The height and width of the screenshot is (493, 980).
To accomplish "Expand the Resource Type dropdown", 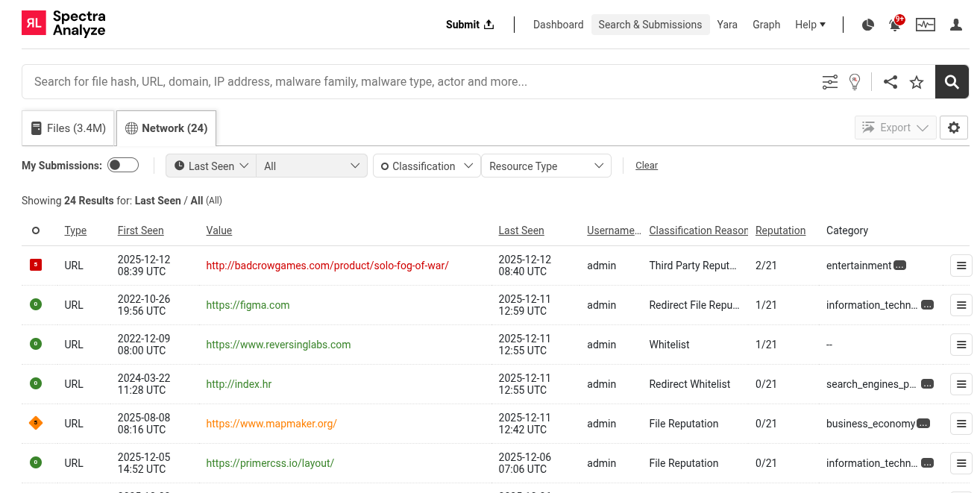I will tap(546, 166).
